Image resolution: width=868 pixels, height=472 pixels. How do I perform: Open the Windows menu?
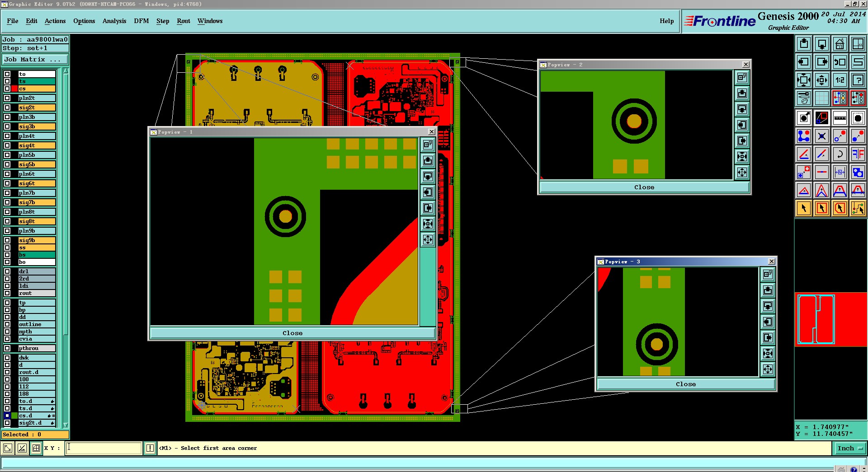(210, 21)
